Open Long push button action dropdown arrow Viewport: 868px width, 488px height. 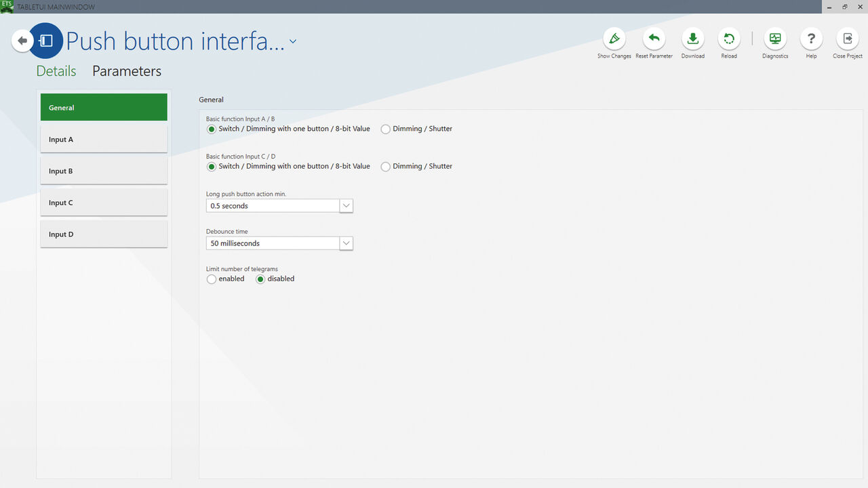(347, 205)
